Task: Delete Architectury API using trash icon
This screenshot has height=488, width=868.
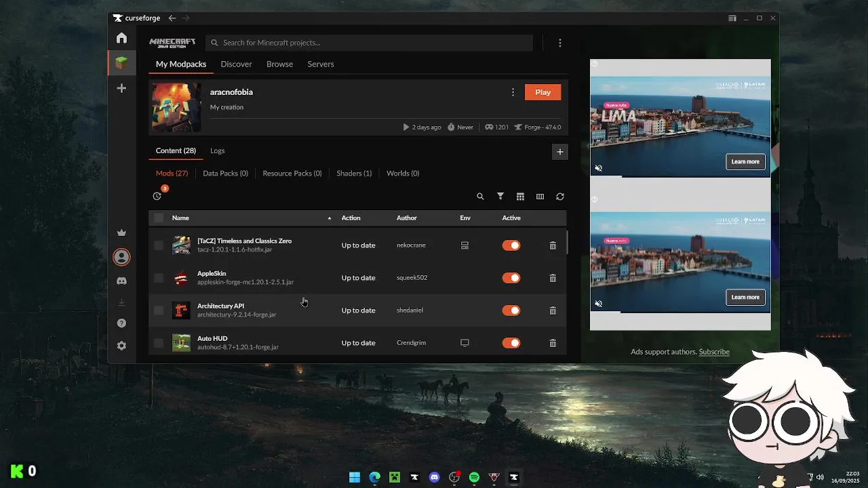Action: (553, 310)
